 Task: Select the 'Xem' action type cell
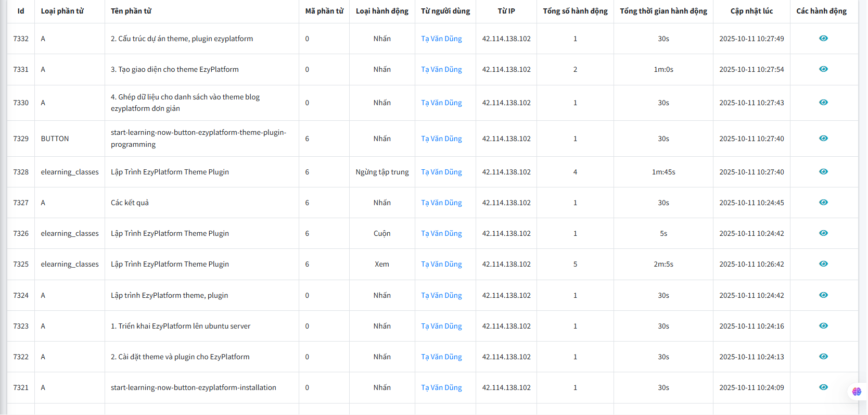pyautogui.click(x=382, y=264)
